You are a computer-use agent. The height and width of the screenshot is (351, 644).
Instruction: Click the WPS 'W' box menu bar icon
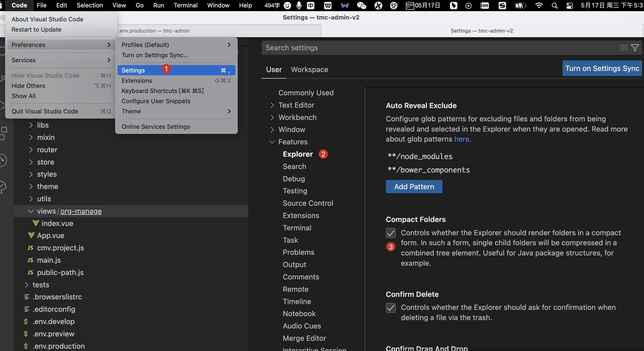328,5
